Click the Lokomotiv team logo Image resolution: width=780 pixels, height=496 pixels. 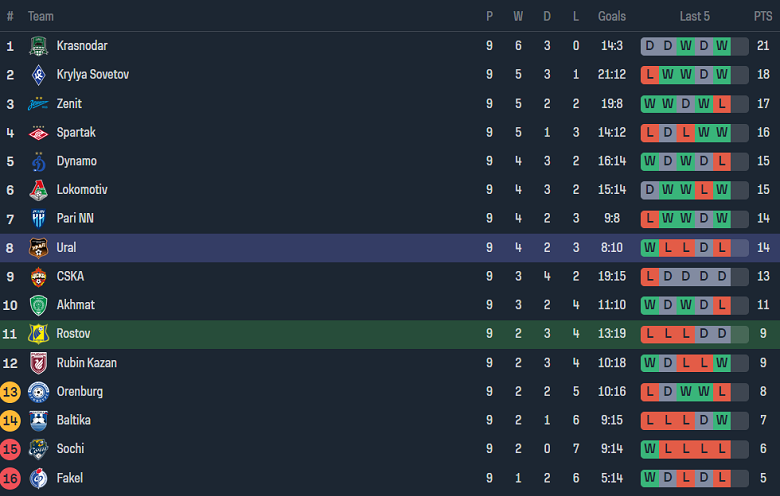click(38, 190)
